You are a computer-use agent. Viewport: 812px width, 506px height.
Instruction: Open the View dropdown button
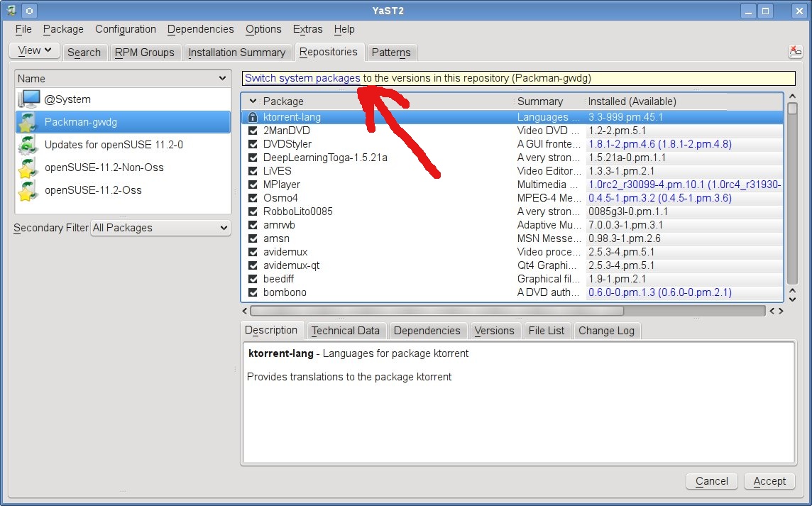(35, 51)
